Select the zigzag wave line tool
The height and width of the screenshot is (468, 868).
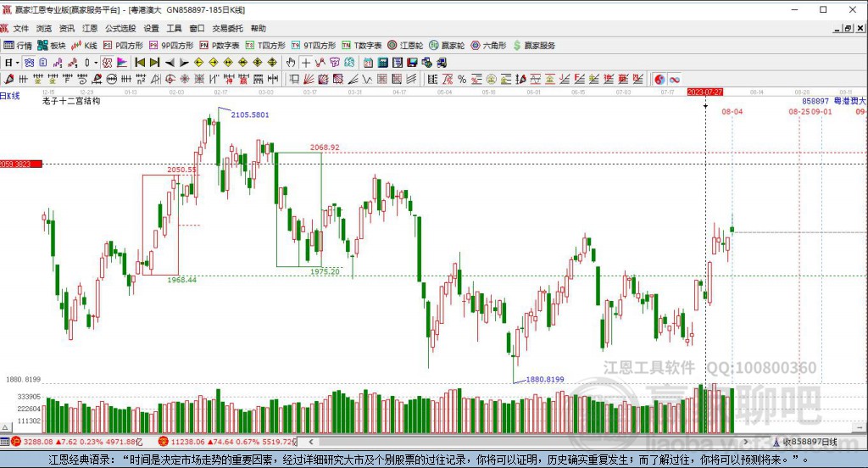368,79
